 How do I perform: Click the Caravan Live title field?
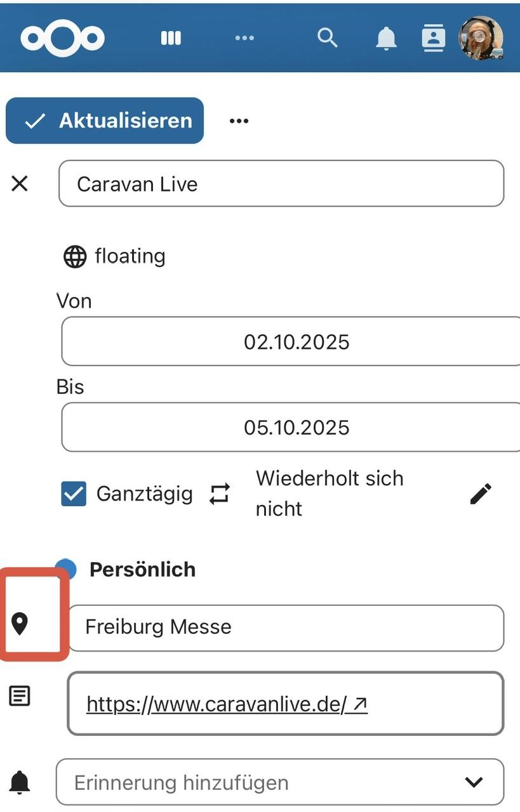pyautogui.click(x=281, y=184)
